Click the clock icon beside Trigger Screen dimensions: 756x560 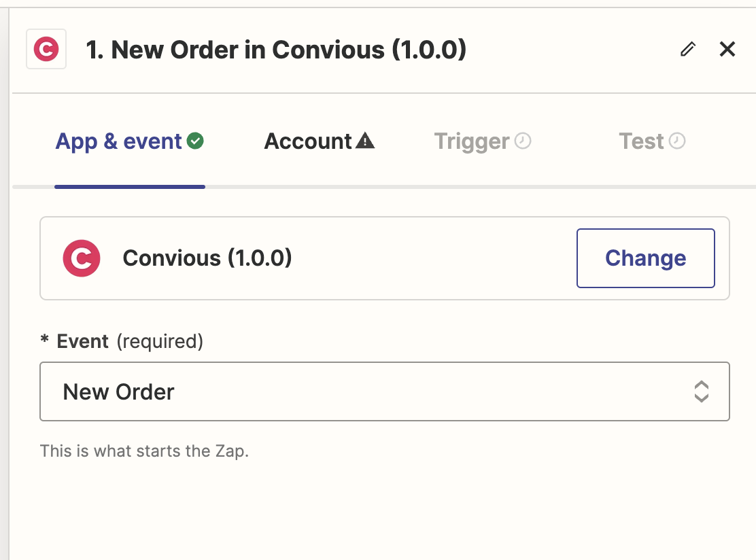(523, 141)
